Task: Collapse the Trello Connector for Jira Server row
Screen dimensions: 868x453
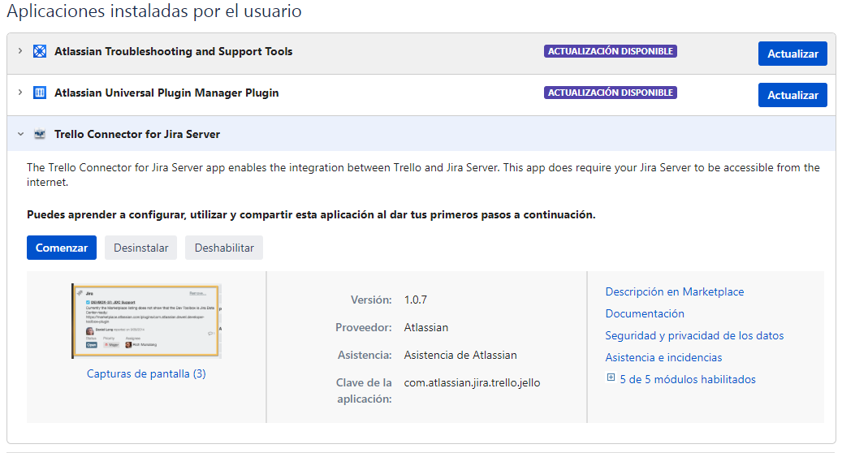Action: pyautogui.click(x=20, y=134)
